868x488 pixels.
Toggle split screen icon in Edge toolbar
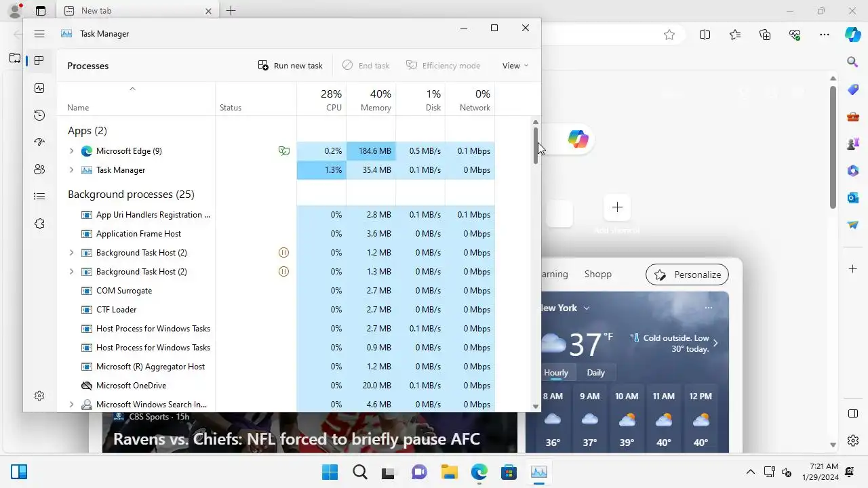coord(705,35)
